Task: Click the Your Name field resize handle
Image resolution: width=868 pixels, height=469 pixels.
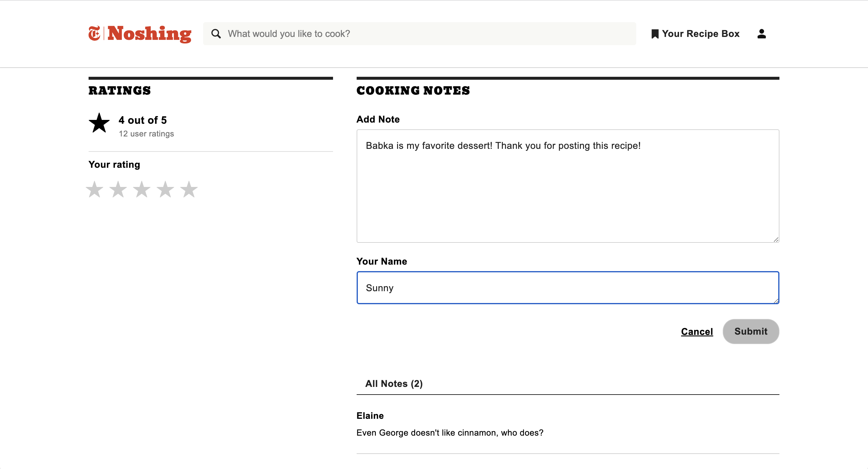Action: point(776,301)
